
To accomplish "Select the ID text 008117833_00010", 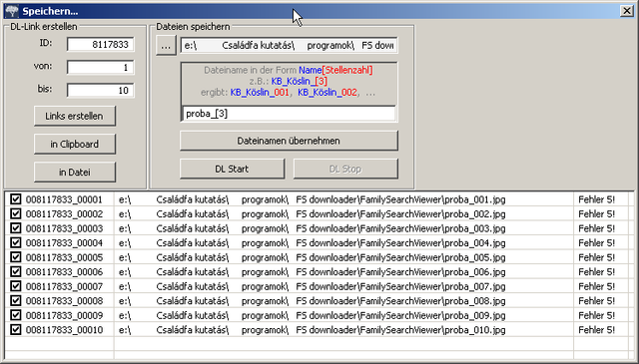I will (x=64, y=329).
